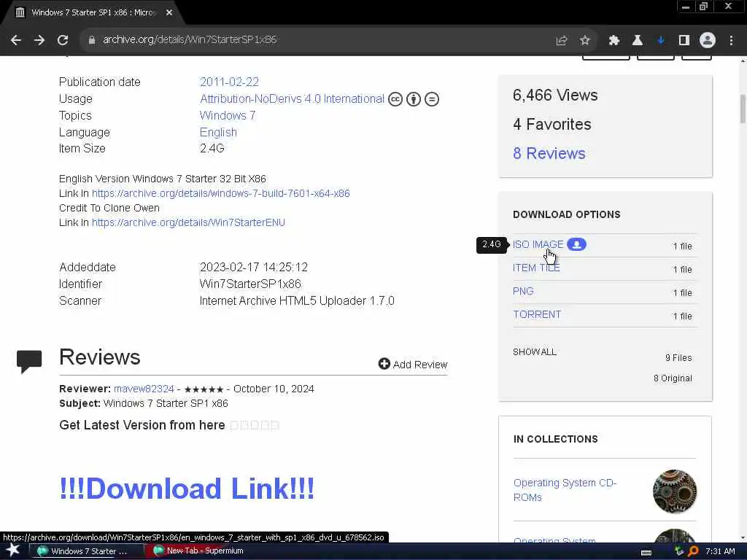Click the orange magnifier tray icon
Viewport: 747px width, 560px height.
[694, 551]
